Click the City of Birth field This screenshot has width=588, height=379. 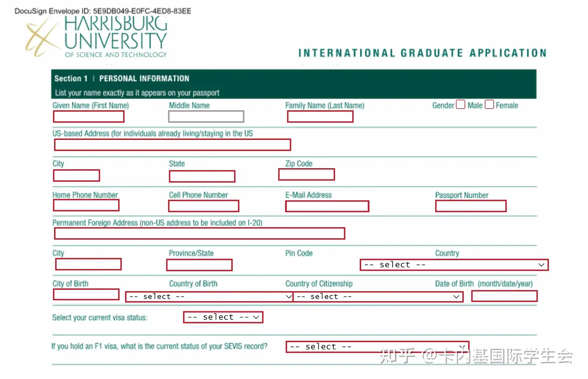coord(86,295)
